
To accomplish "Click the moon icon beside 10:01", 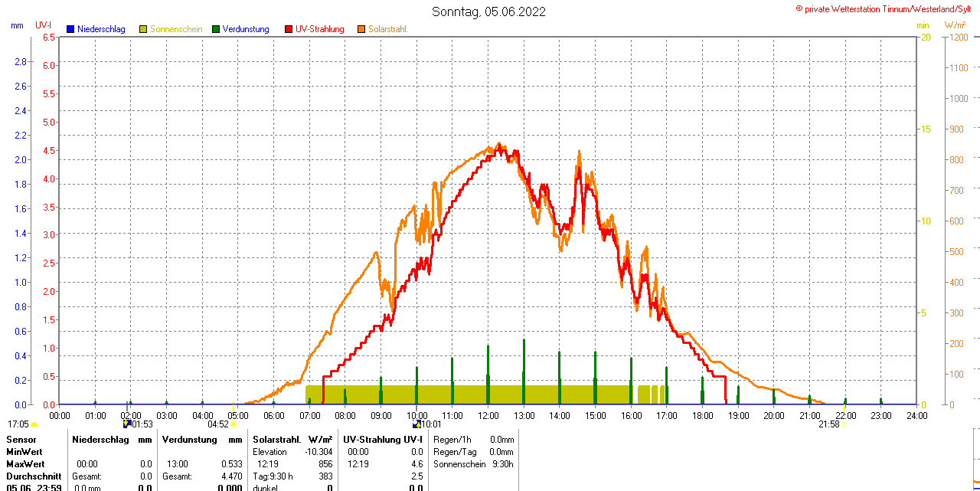I will [x=416, y=424].
